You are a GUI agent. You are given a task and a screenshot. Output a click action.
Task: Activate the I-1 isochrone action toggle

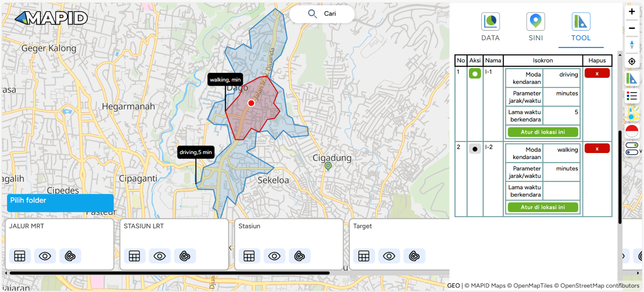[x=475, y=74]
